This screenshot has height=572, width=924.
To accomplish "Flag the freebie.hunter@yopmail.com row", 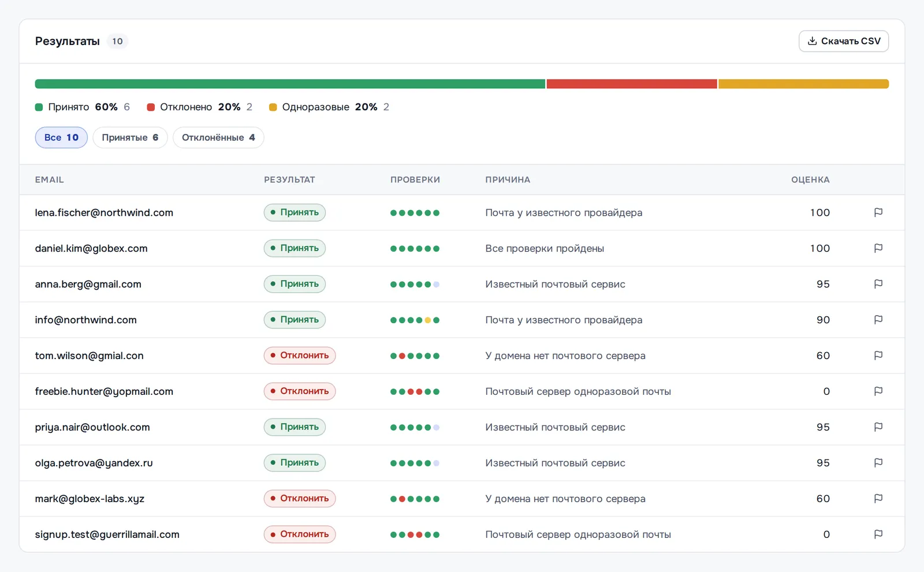I will click(878, 391).
